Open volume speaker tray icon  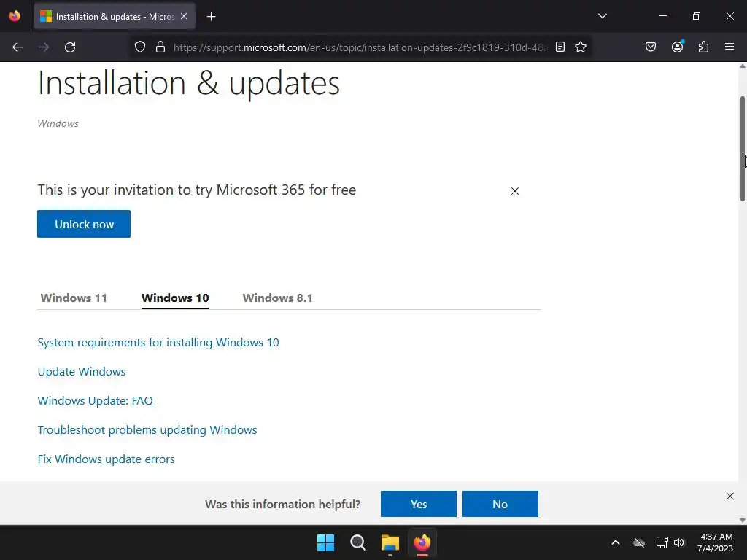[679, 542]
